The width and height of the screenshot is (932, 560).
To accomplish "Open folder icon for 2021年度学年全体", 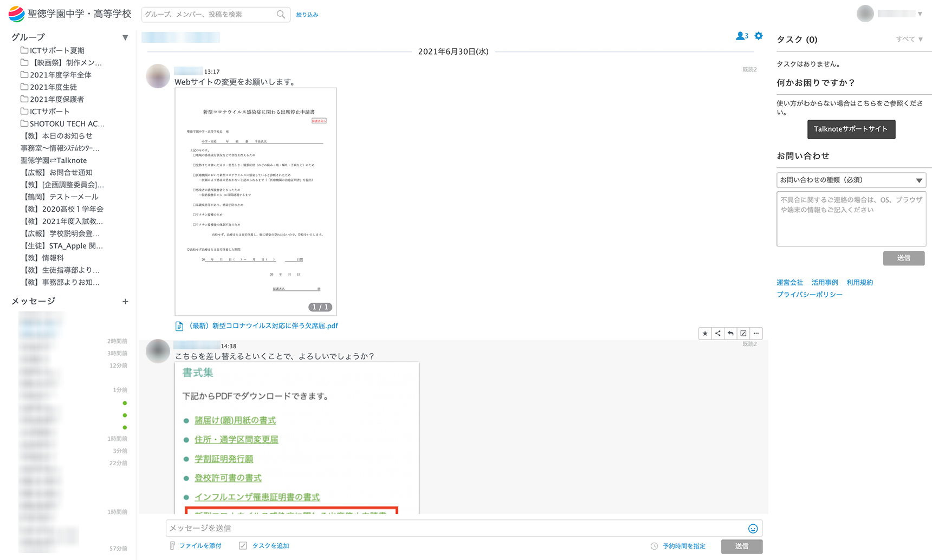I will [x=24, y=74].
